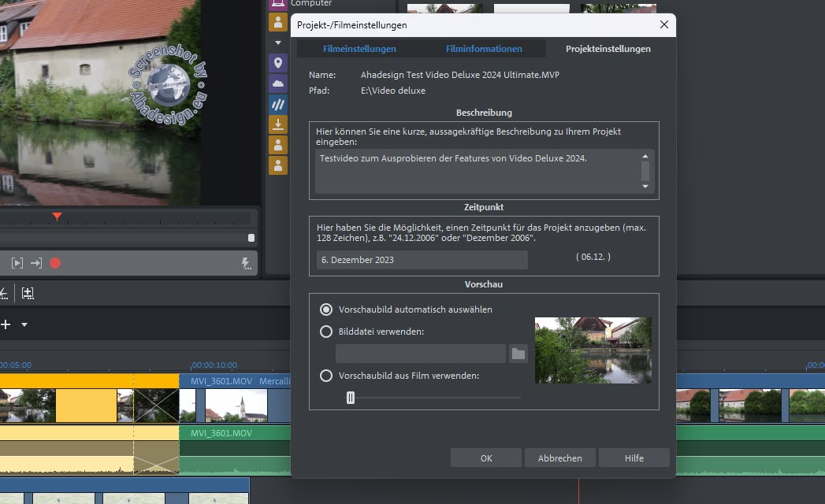This screenshot has width=825, height=504.
Task: Click the white zoom handle below monitor ruler
Action: 251,238
